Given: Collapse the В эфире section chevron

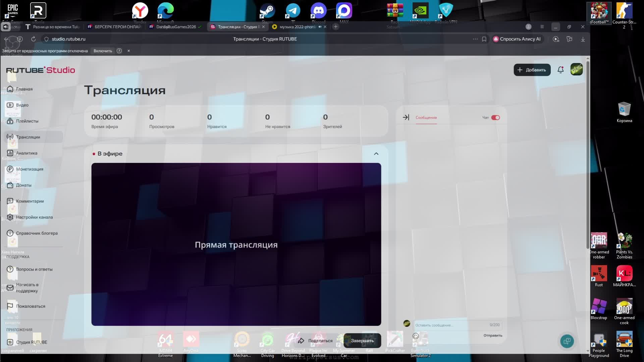Looking at the screenshot, I should click(x=376, y=154).
